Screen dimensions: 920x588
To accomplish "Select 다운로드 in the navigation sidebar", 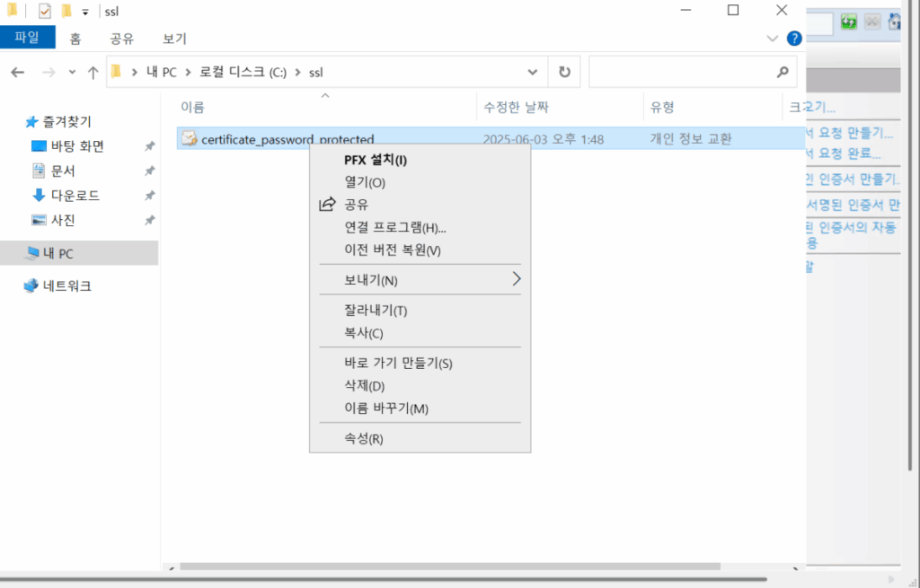I will point(70,196).
